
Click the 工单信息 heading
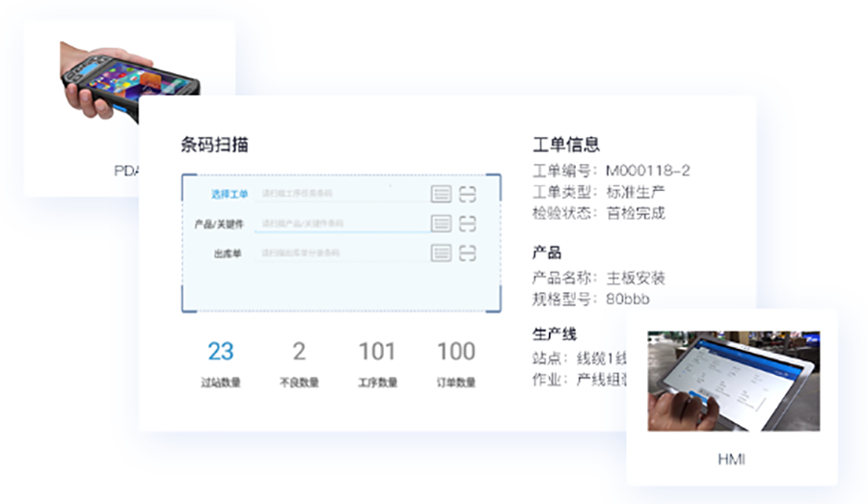click(x=566, y=145)
